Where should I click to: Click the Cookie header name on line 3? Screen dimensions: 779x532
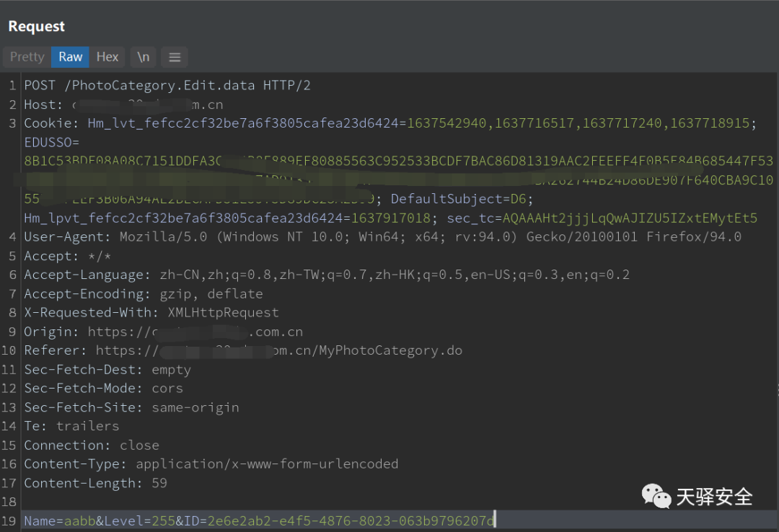51,123
